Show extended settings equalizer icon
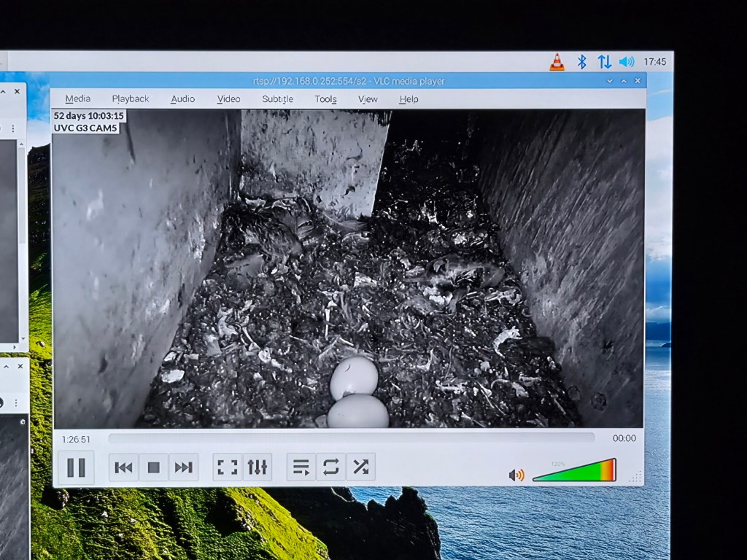Viewport: 747px width, 560px height. coord(257,467)
